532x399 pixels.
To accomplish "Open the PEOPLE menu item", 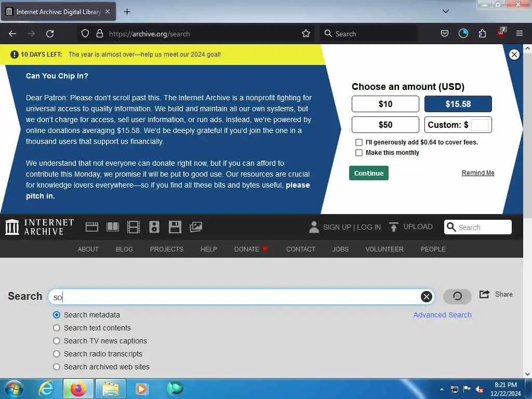I will [x=433, y=249].
